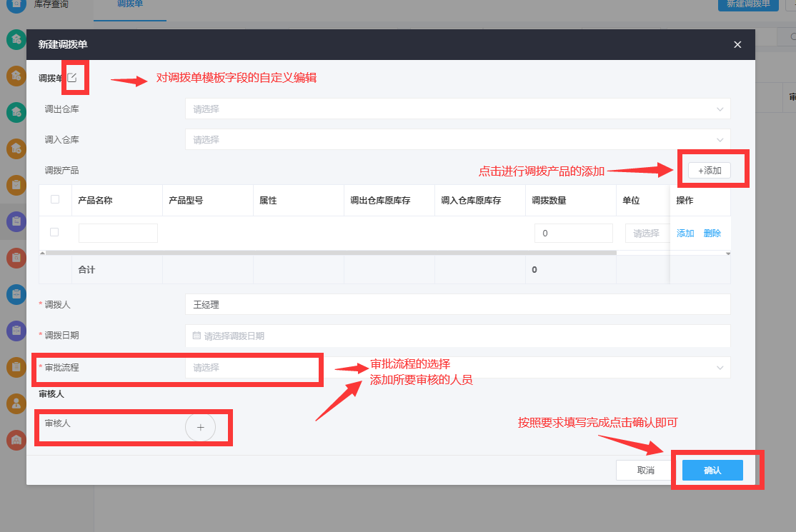This screenshot has width=796, height=532.
Task: Click the 合计 label in the totals row
Action: click(86, 269)
